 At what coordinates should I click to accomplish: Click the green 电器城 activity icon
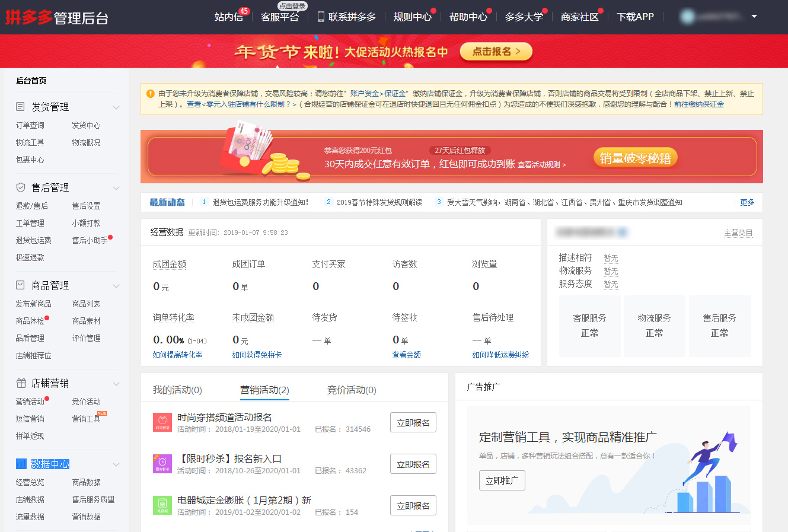163,505
